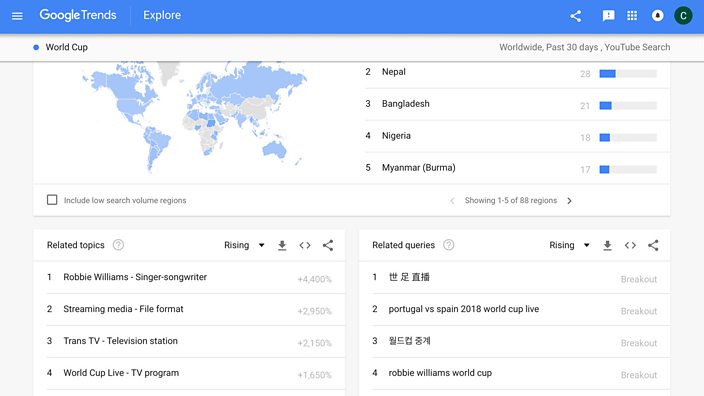The height and width of the screenshot is (396, 704).
Task: Select the World Cup search term
Action: click(66, 47)
